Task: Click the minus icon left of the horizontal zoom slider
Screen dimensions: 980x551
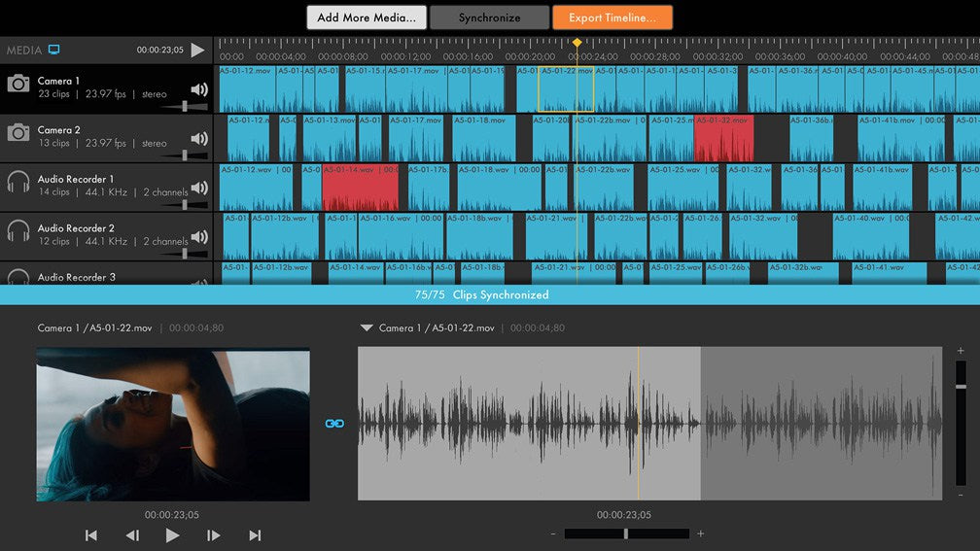Action: (553, 534)
